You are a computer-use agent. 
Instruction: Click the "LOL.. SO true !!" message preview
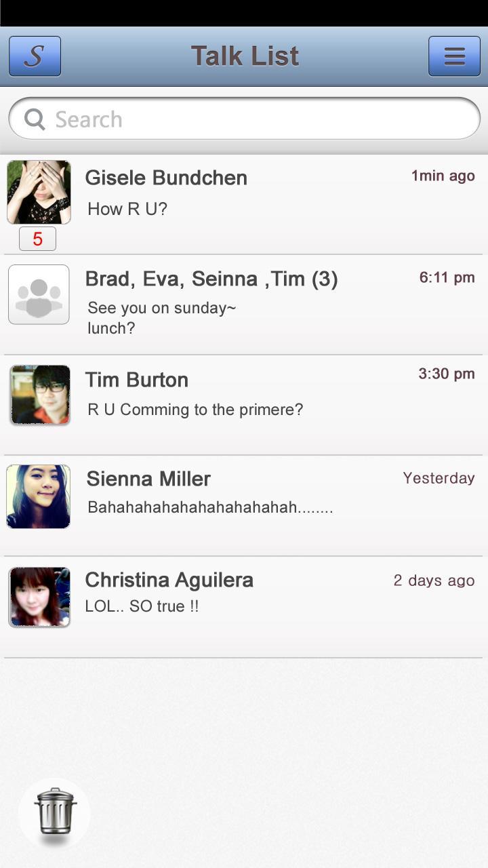pos(142,606)
